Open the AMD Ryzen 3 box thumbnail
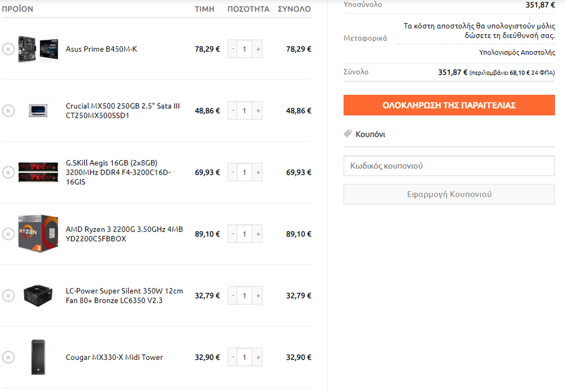This screenshot has height=392, width=566. 38,234
